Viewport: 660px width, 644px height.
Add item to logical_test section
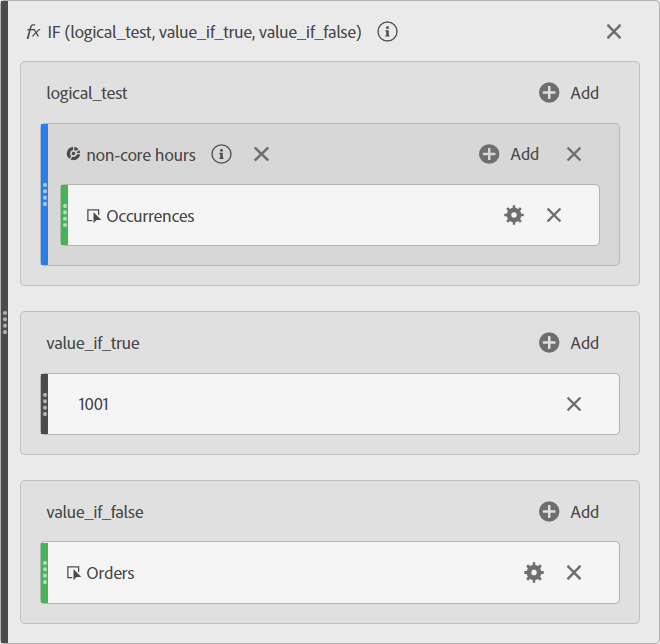[x=569, y=93]
